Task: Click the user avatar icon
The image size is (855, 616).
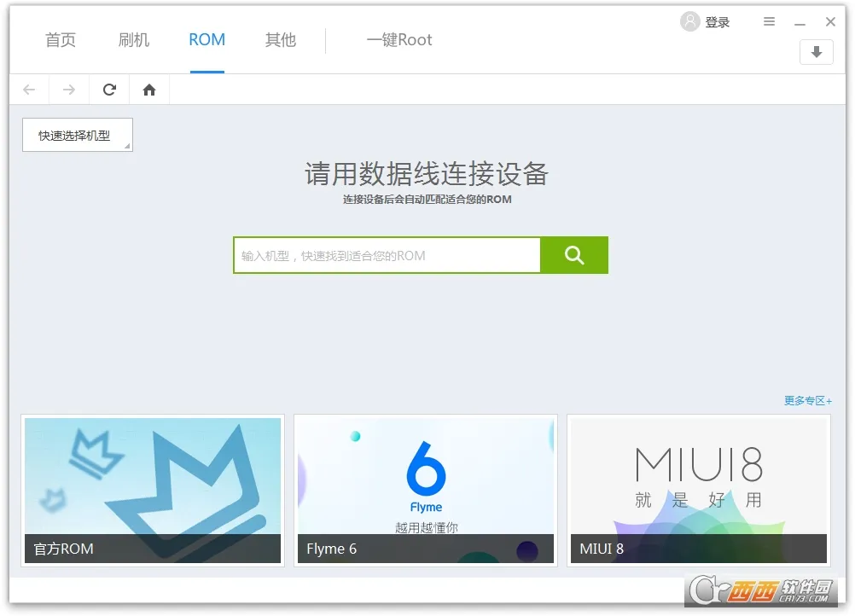Action: [x=689, y=22]
